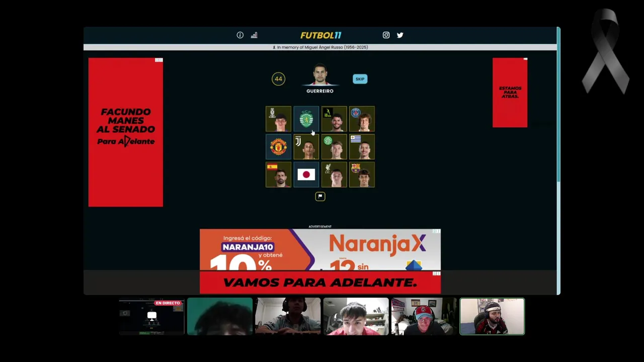Image resolution: width=644 pixels, height=362 pixels.
Task: Click the SKIP button
Action: coord(360,79)
